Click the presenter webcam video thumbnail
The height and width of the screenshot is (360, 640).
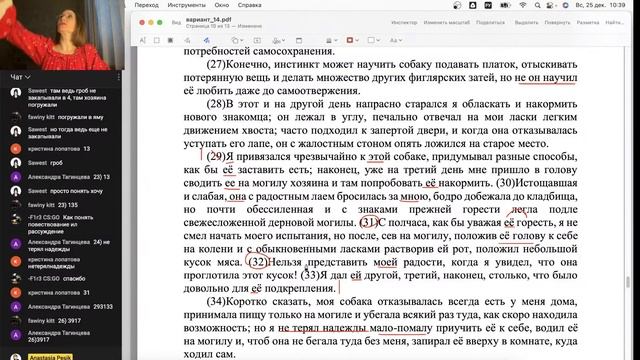click(x=62, y=35)
